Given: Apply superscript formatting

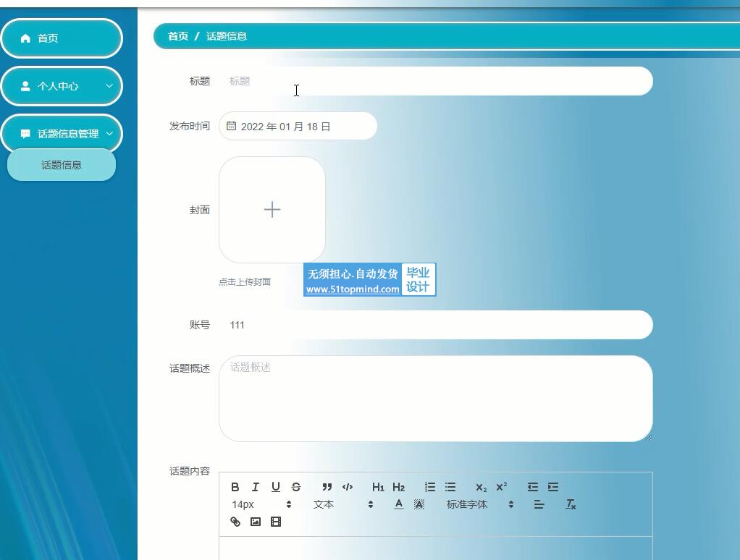Looking at the screenshot, I should pyautogui.click(x=501, y=487).
